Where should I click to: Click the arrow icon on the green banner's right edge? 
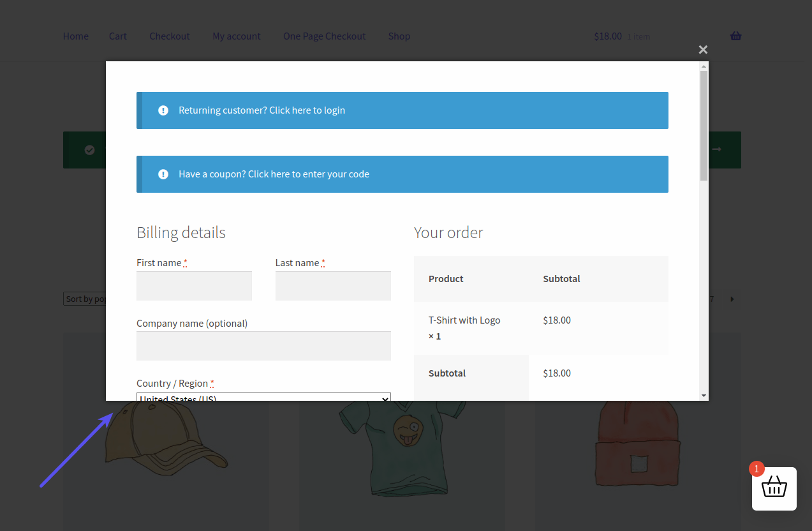pyautogui.click(x=716, y=149)
